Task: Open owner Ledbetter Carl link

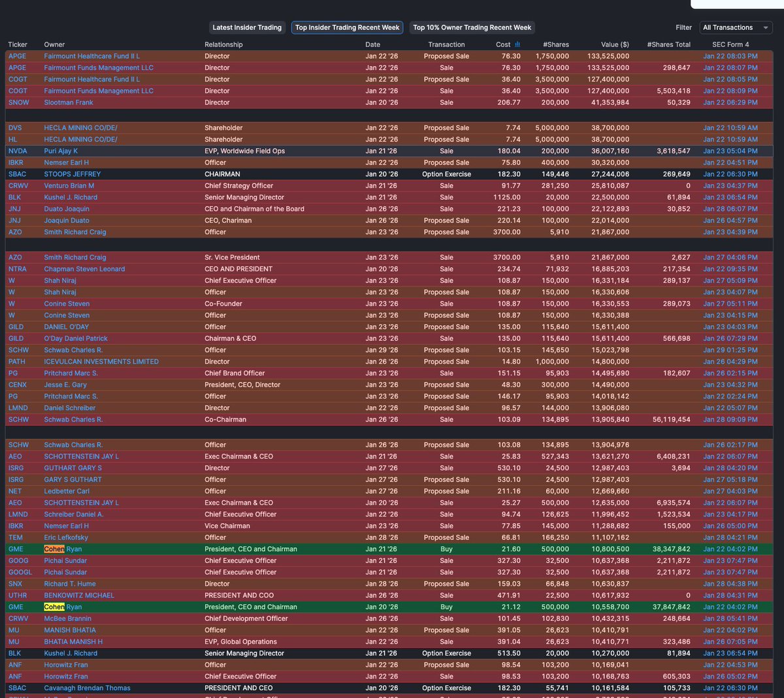Action: [x=67, y=492]
